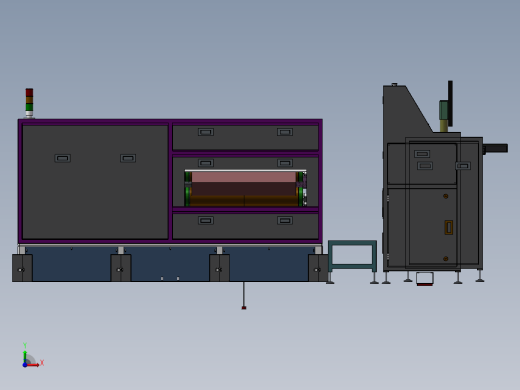Image resolution: width=520 pixels, height=390 pixels.
Task: Pick the pink conveyor belt inside the machine opening
Action: [x=244, y=177]
